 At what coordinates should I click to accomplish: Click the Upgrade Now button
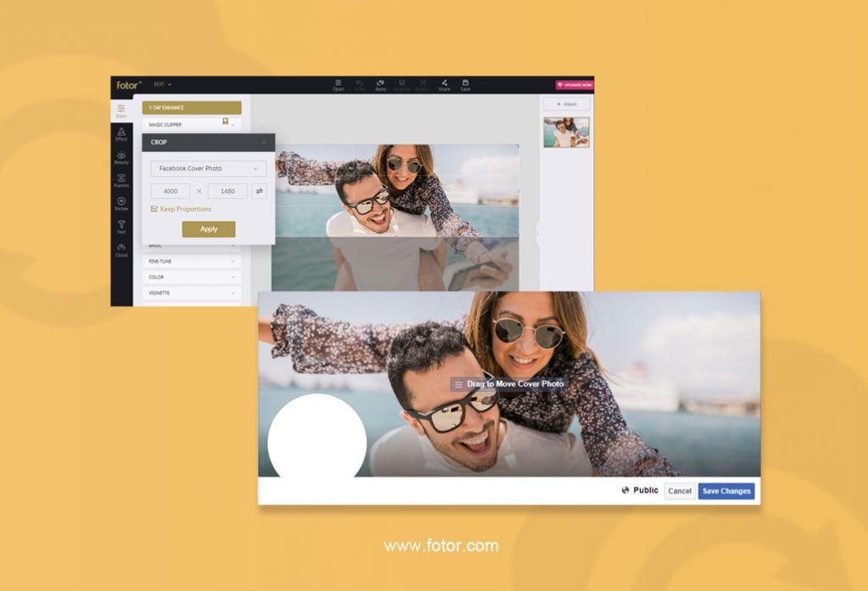tap(575, 85)
